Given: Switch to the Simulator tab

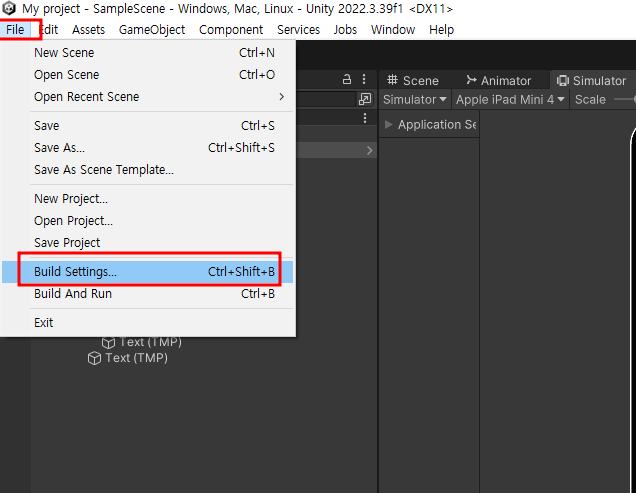Looking at the screenshot, I should coord(591,80).
